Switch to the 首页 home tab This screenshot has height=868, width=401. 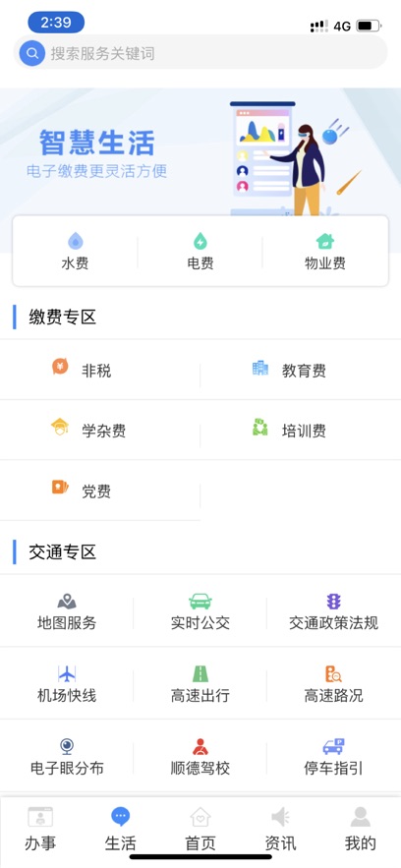pos(200,829)
